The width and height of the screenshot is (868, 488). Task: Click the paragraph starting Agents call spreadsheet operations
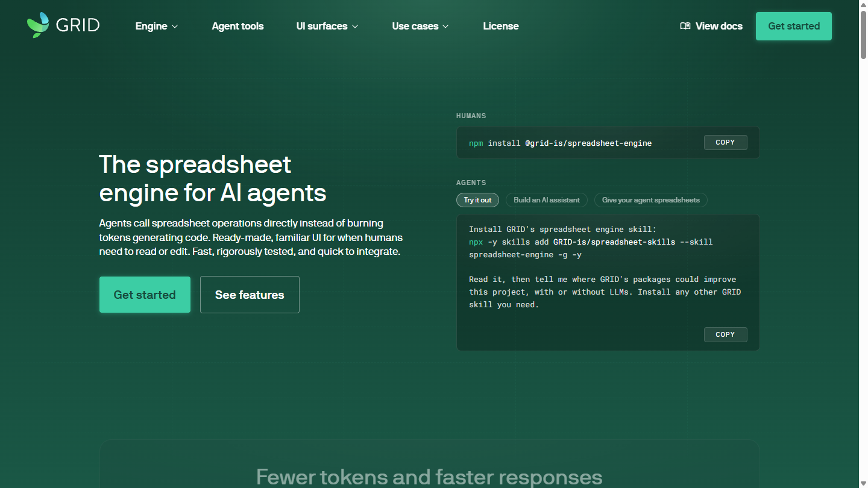251,237
